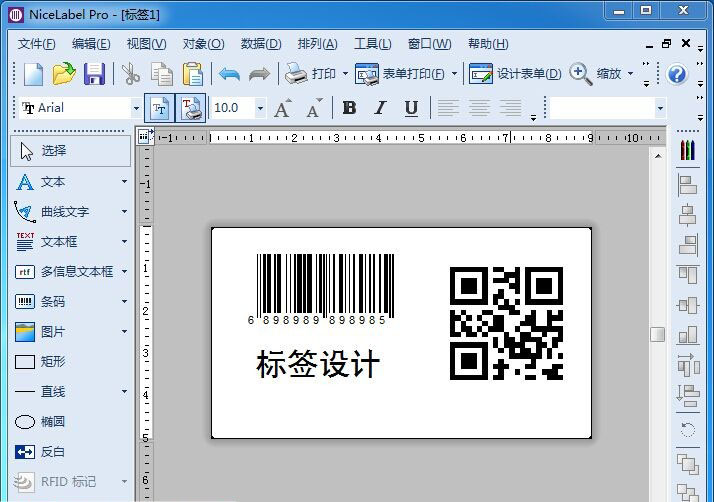Toggle italic formatting
Viewport: 714px width, 502px height.
pos(380,108)
